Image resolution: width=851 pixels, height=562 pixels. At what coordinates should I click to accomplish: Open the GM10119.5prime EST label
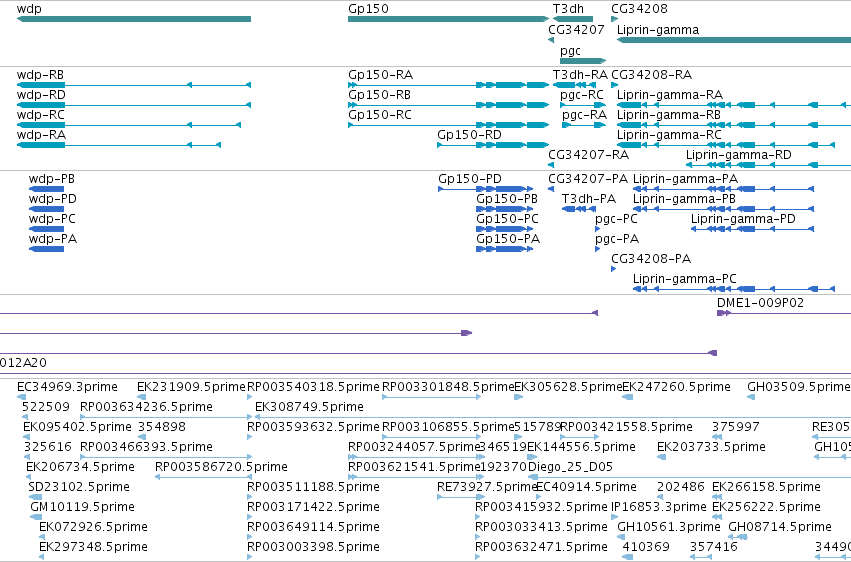(82, 508)
